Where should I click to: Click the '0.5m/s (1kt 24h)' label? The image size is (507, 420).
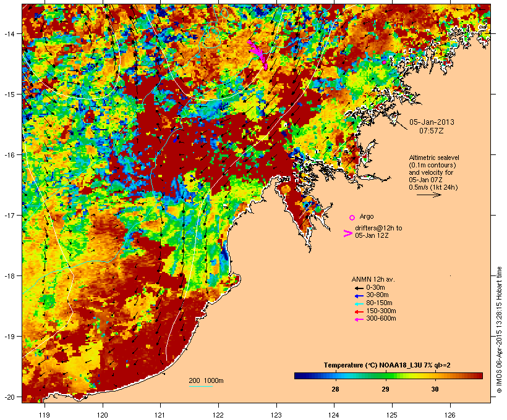tap(433, 187)
